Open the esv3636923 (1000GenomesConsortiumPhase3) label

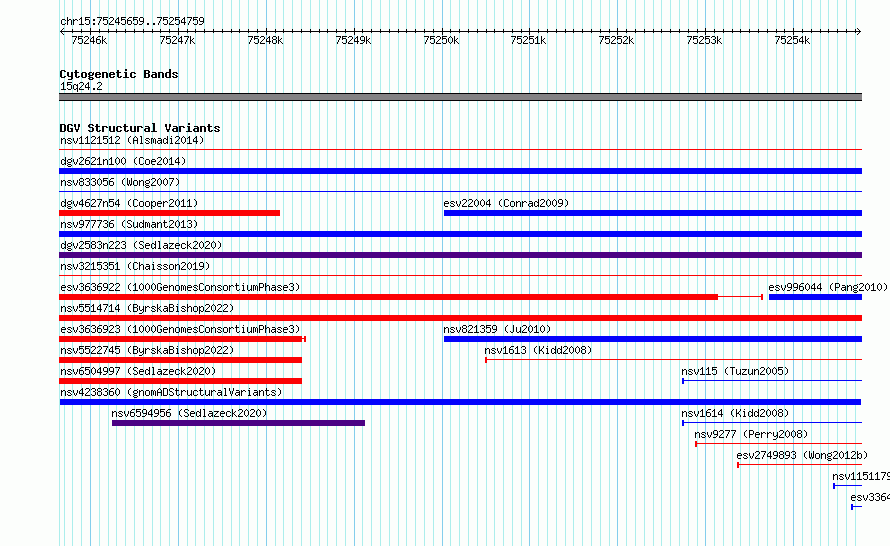click(x=180, y=329)
